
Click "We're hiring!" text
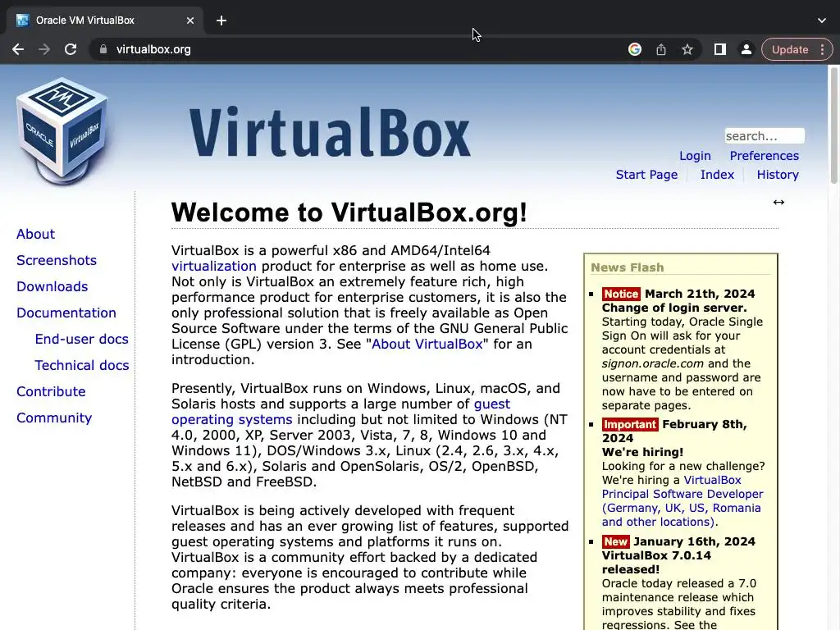click(642, 452)
